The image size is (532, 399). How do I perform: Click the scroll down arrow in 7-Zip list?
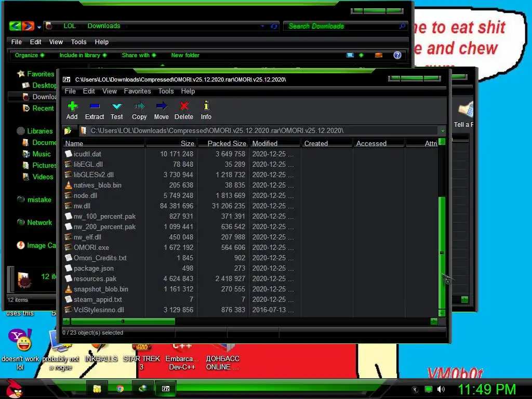pyautogui.click(x=442, y=313)
